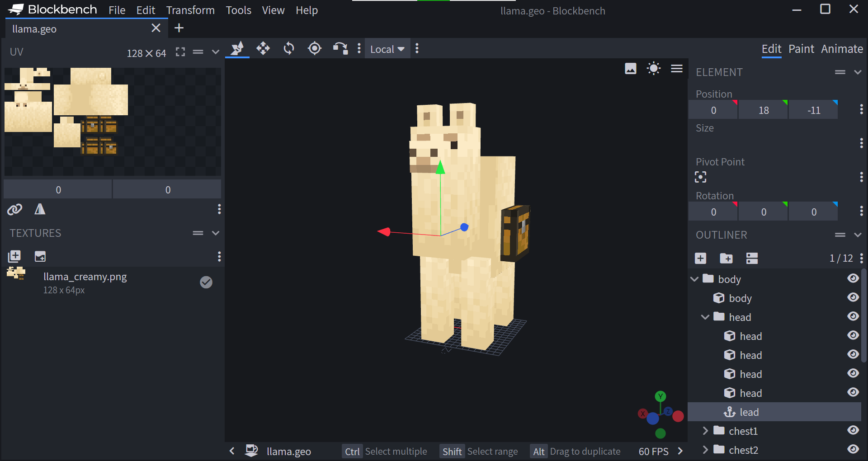Viewport: 868px width, 461px height.
Task: Collapse the head group
Action: point(705,317)
